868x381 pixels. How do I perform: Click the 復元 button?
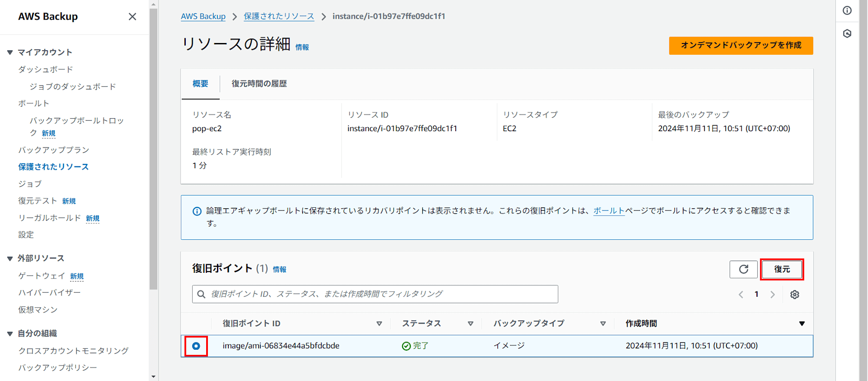pos(782,269)
